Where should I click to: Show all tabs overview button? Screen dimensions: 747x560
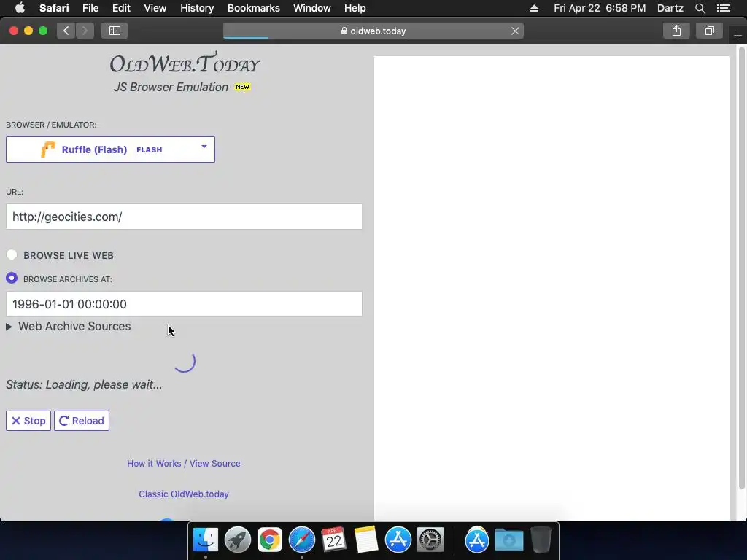tap(709, 31)
